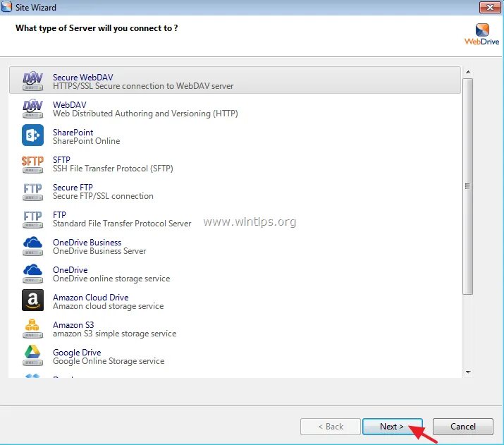Click the scrollbar down arrow

(468, 372)
